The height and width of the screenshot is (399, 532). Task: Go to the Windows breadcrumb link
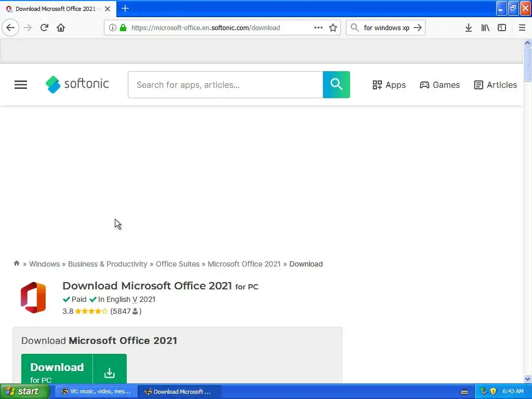pyautogui.click(x=45, y=264)
